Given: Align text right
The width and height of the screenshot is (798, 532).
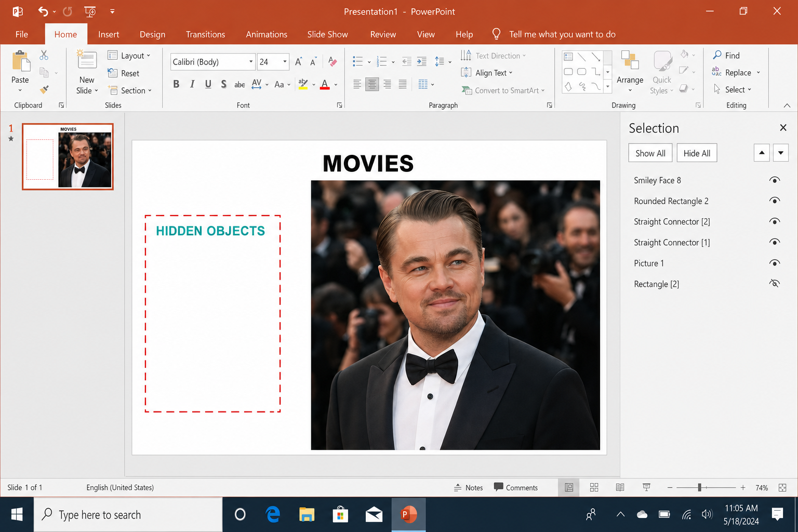Looking at the screenshot, I should click(x=387, y=84).
